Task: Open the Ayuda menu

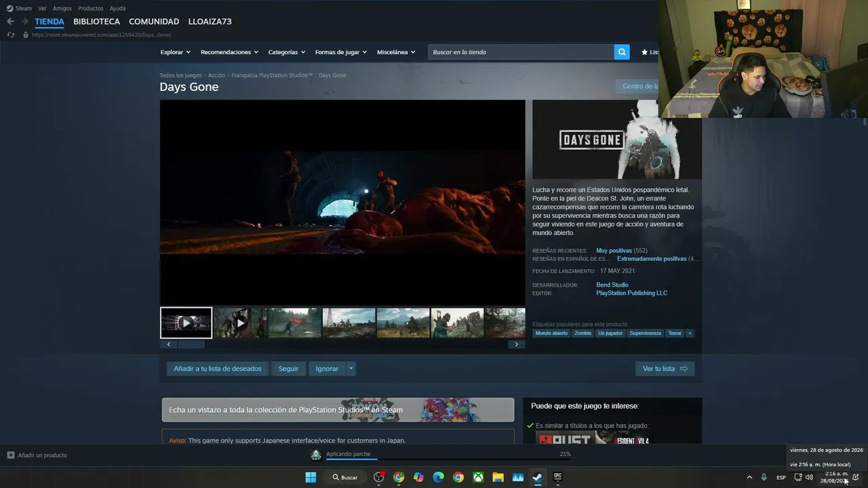Action: click(117, 8)
